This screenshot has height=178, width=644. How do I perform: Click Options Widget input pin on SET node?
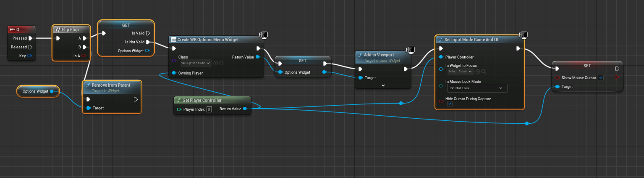pyautogui.click(x=280, y=72)
